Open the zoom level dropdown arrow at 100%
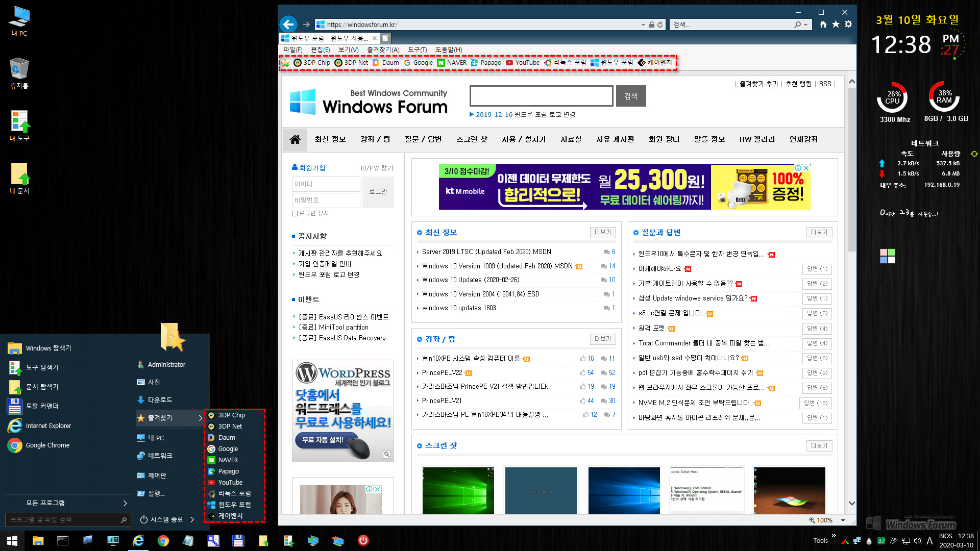This screenshot has width=980, height=551. click(843, 520)
